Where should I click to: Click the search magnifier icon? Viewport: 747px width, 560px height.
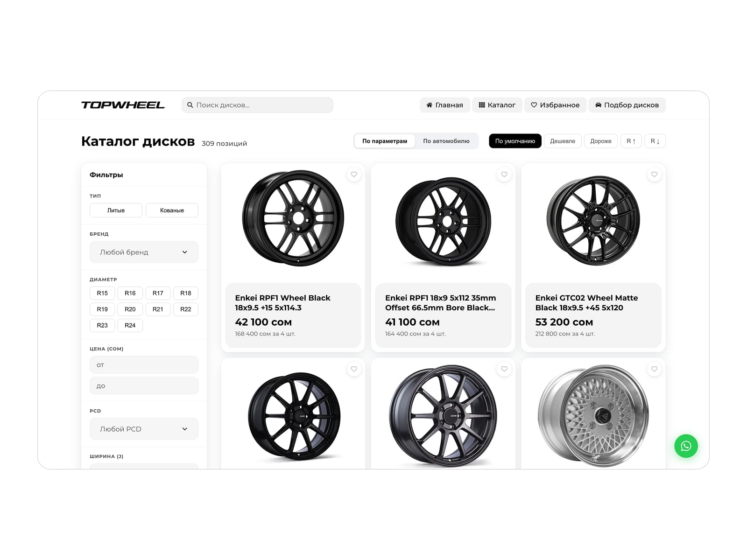pos(190,105)
